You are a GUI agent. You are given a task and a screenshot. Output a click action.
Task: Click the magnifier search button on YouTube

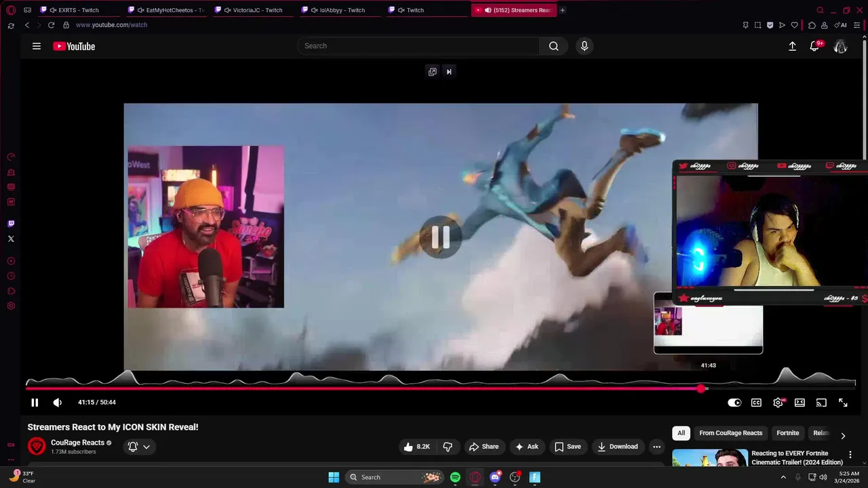(554, 46)
